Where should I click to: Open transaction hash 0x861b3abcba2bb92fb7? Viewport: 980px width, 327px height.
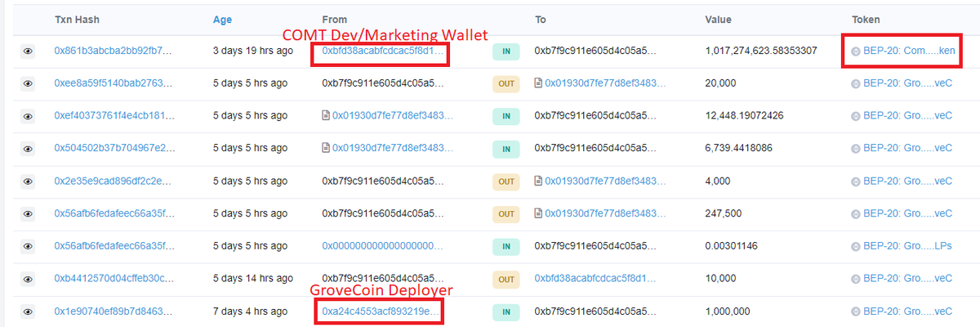click(x=114, y=51)
